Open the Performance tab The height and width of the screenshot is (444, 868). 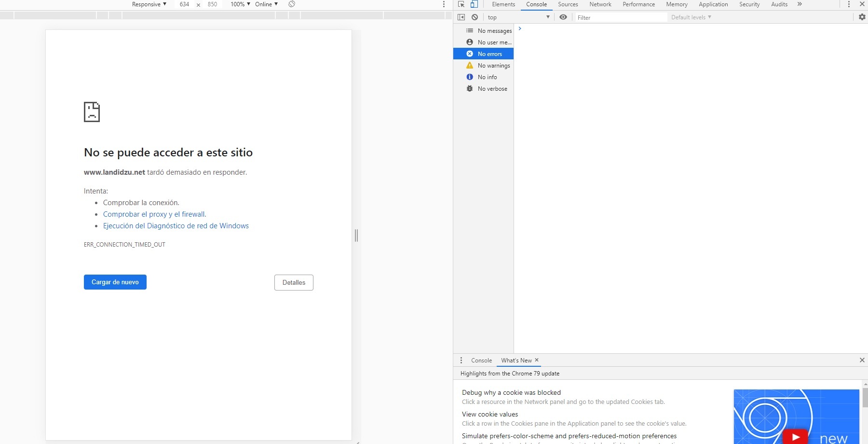click(639, 4)
